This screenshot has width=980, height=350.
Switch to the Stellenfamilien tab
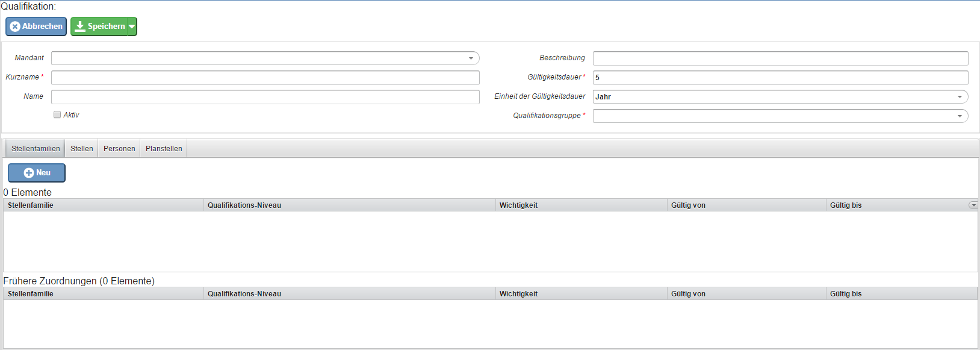(36, 149)
